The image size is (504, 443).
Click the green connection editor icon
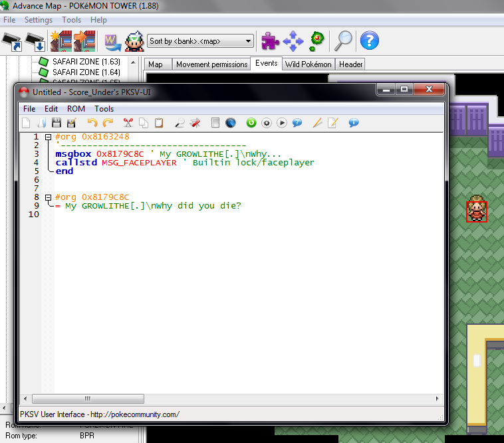pos(316,41)
